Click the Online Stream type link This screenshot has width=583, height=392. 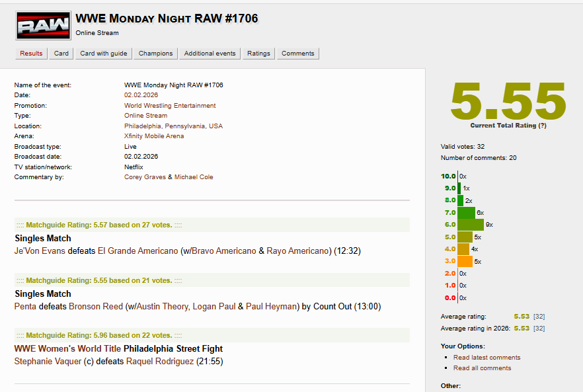coord(145,115)
